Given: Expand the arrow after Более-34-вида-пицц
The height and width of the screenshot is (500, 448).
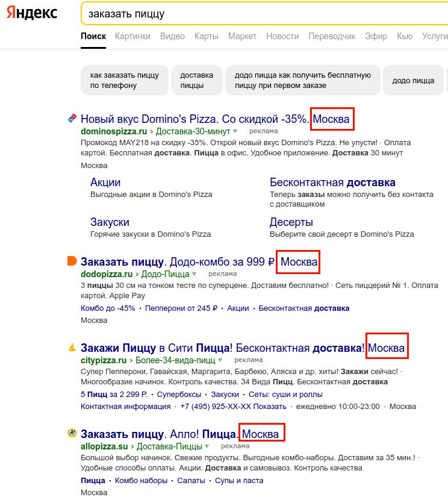Looking at the screenshot, I should [220, 360].
